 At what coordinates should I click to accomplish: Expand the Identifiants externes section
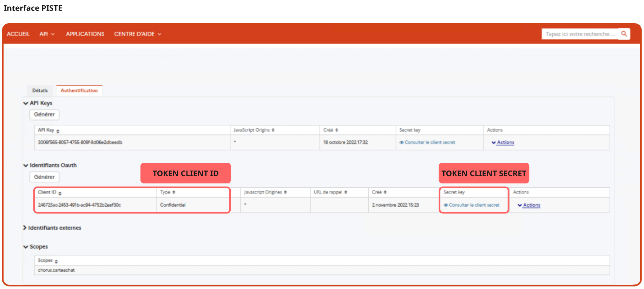25,228
